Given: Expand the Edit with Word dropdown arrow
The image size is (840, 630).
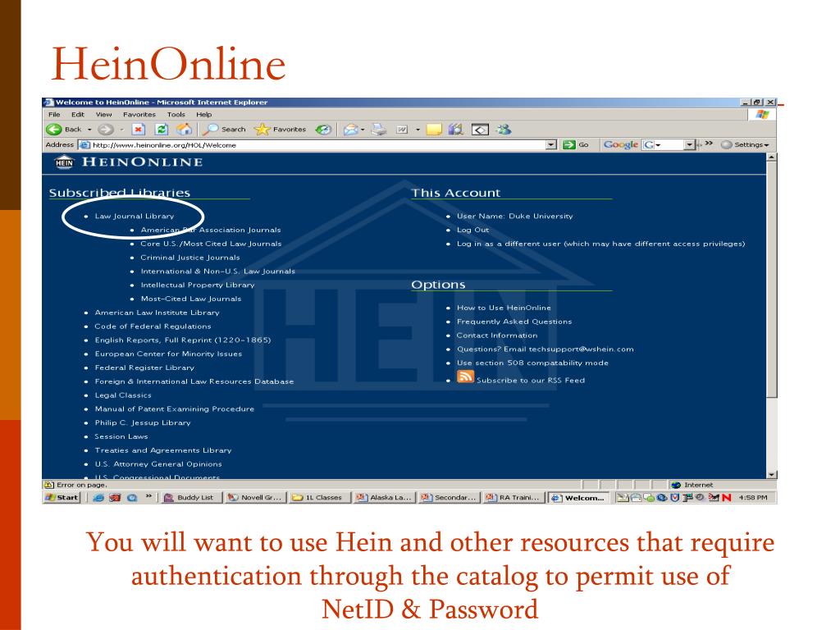Looking at the screenshot, I should (x=418, y=130).
